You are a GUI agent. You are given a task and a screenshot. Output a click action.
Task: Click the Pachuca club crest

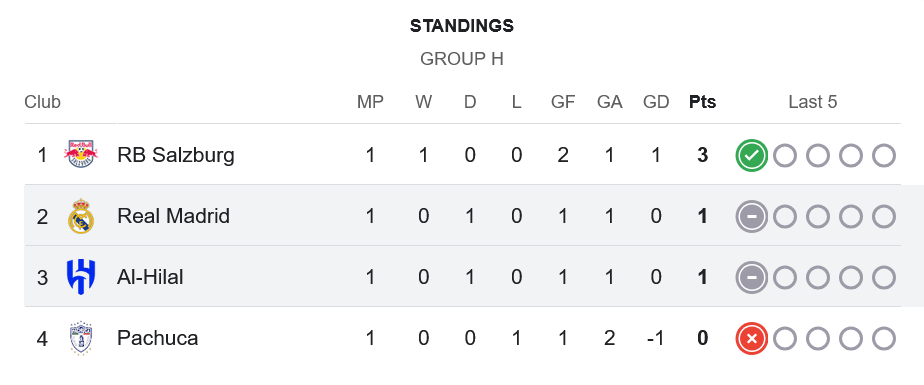[81, 338]
